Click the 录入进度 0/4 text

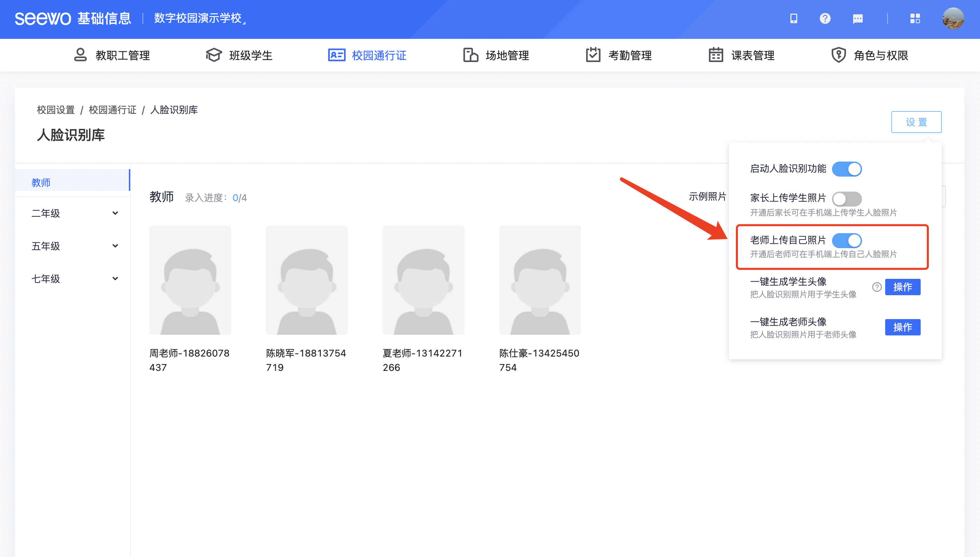[x=216, y=198]
